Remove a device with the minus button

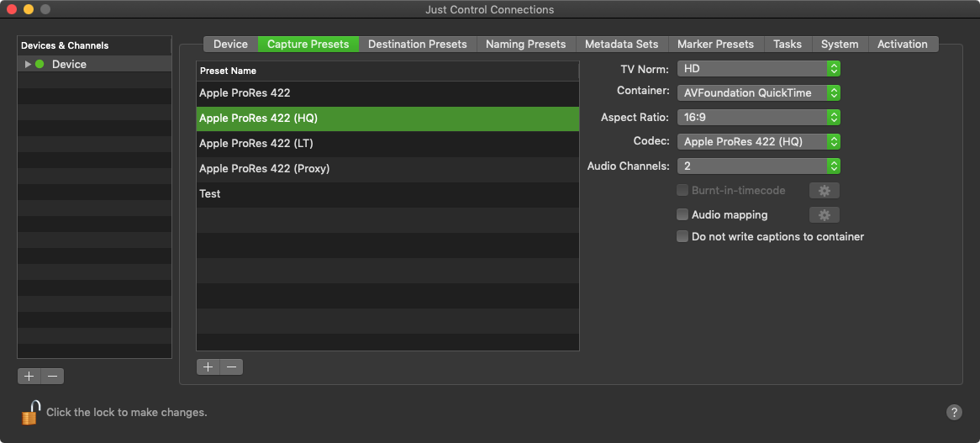click(52, 376)
